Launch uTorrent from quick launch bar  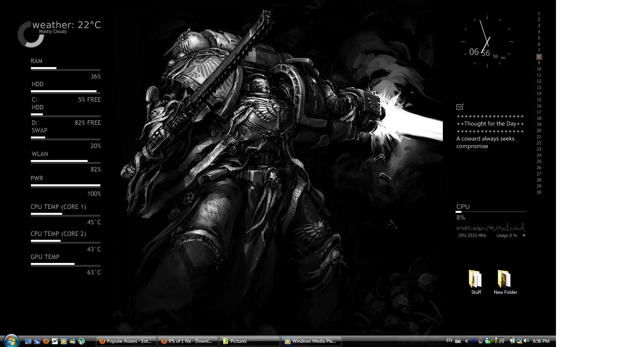pos(81,341)
